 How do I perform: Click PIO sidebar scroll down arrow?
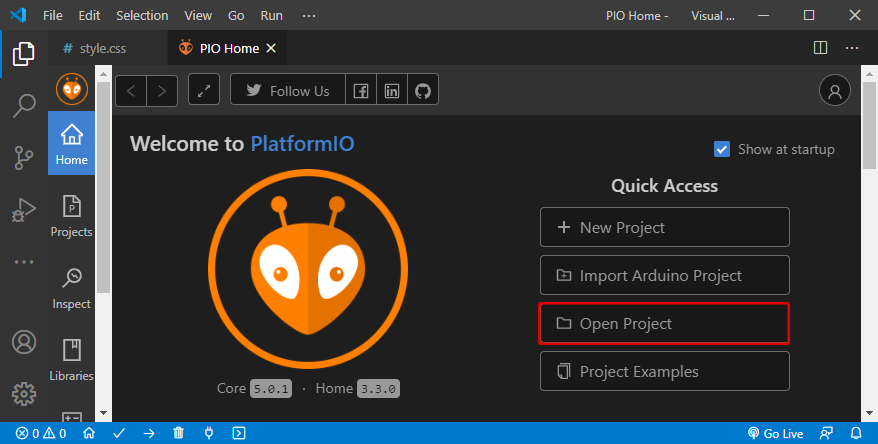click(103, 413)
